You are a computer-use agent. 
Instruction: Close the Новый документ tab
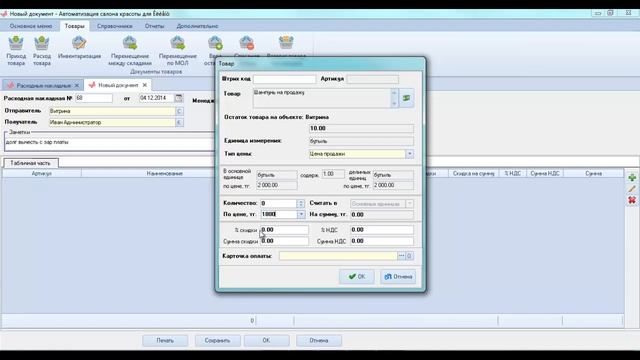coord(144,85)
